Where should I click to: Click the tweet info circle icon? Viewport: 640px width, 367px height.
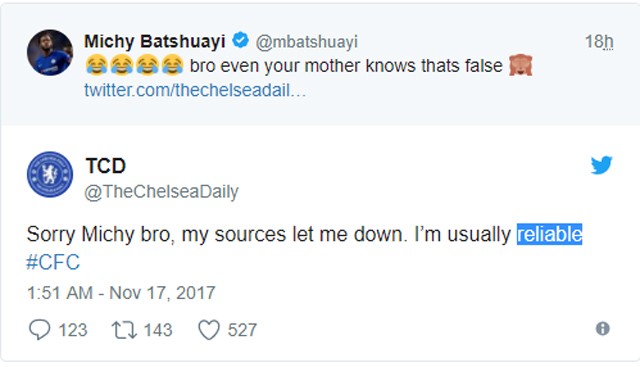coord(602,328)
